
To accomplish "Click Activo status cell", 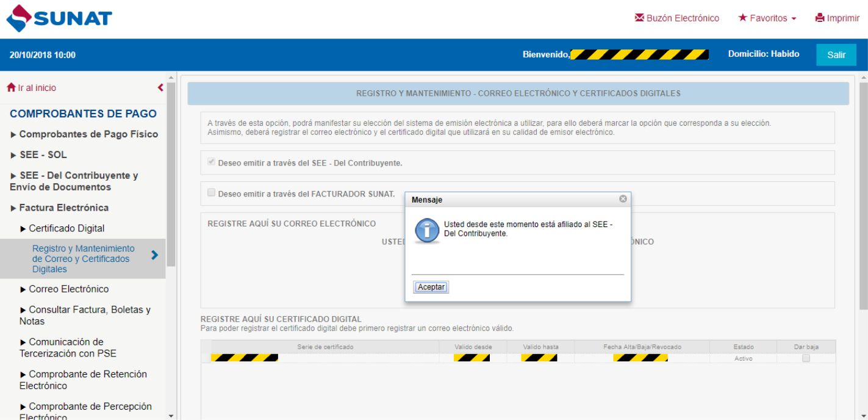I will pos(743,358).
